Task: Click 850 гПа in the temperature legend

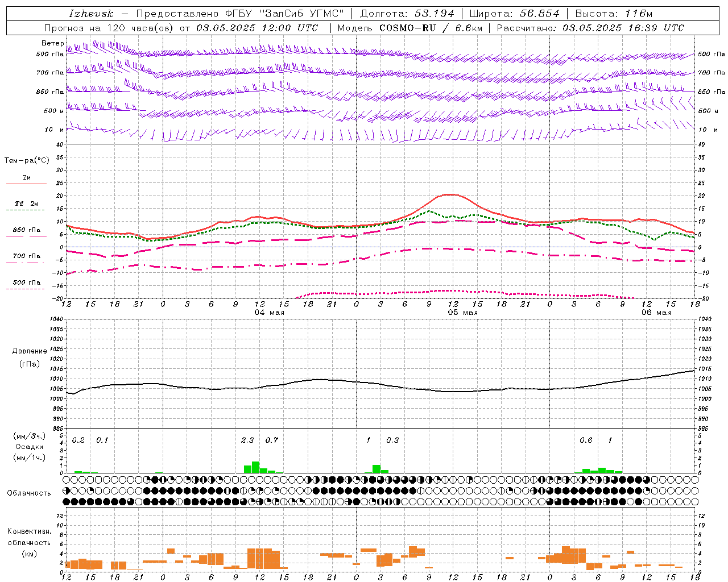Action: [x=27, y=230]
